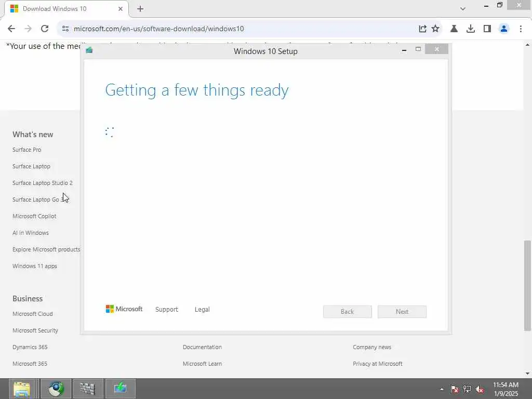532x399 pixels.
Task: Click the scrollbar down arrow
Action: coord(527,374)
